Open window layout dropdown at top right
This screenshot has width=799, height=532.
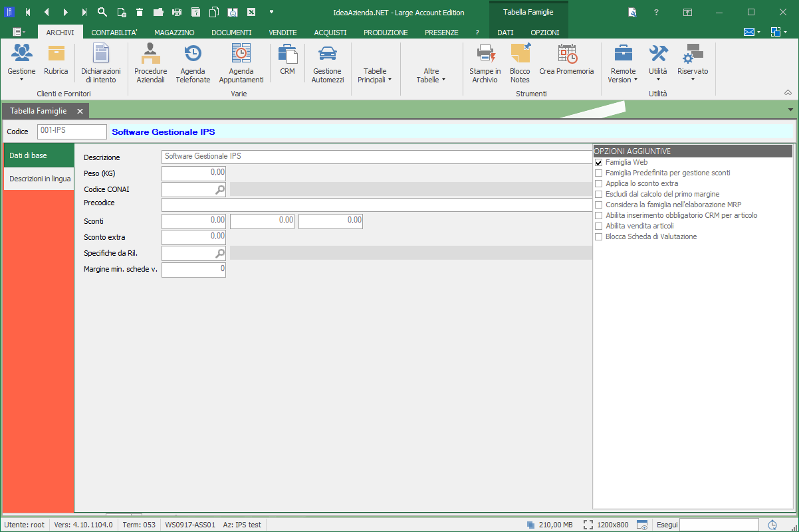click(779, 32)
